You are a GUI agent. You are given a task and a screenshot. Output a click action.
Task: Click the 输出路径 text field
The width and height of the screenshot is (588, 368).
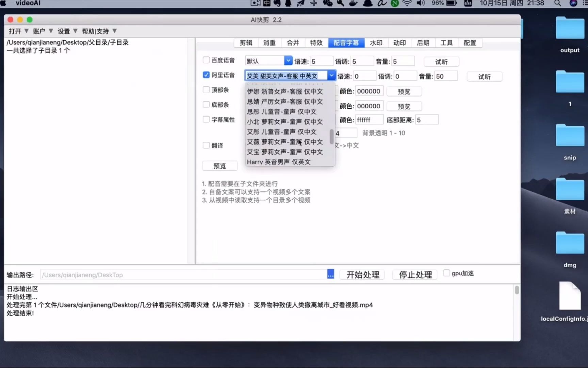pyautogui.click(x=183, y=275)
